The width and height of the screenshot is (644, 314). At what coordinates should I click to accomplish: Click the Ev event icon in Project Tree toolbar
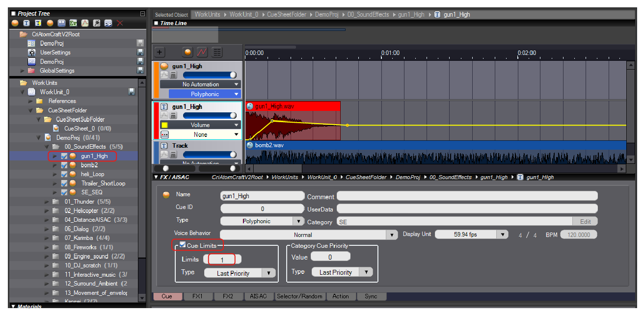pos(73,23)
